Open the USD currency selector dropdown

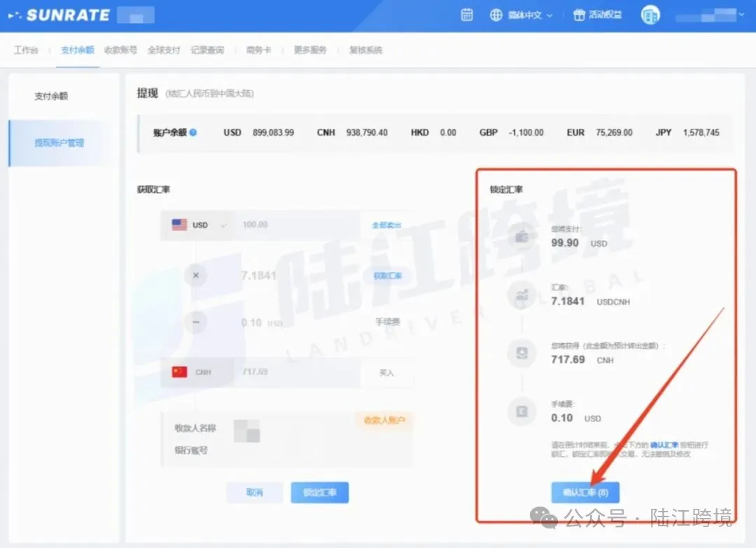199,225
